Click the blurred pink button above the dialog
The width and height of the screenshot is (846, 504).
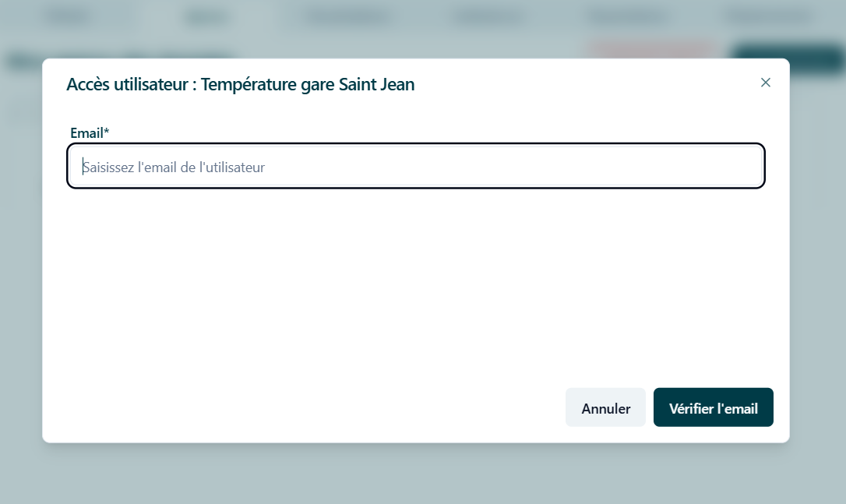tap(653, 50)
